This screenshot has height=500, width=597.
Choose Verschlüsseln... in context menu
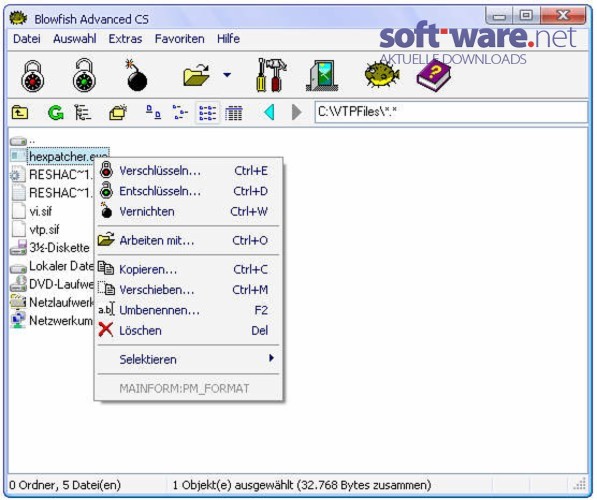tap(188, 171)
